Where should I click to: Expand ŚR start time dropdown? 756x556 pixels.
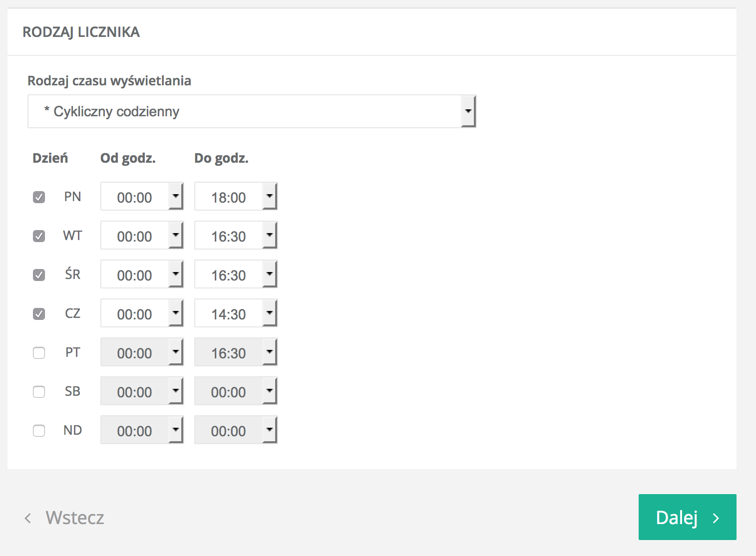tap(142, 275)
